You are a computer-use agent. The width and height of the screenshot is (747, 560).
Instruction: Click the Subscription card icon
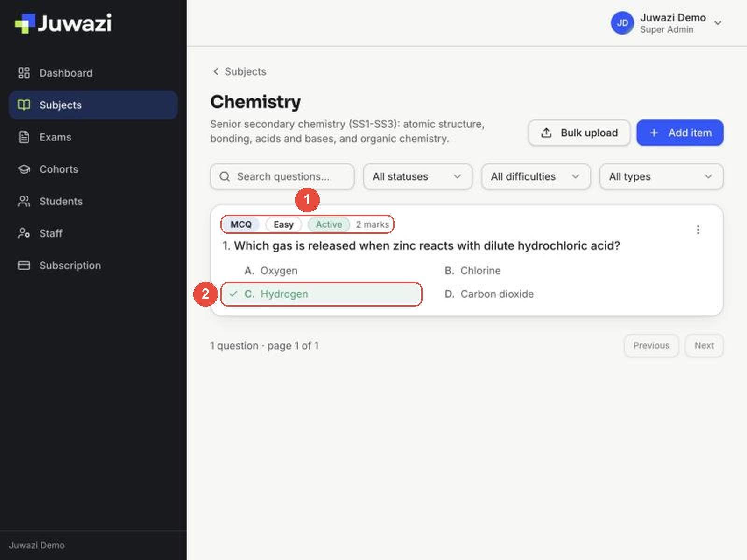click(x=24, y=266)
